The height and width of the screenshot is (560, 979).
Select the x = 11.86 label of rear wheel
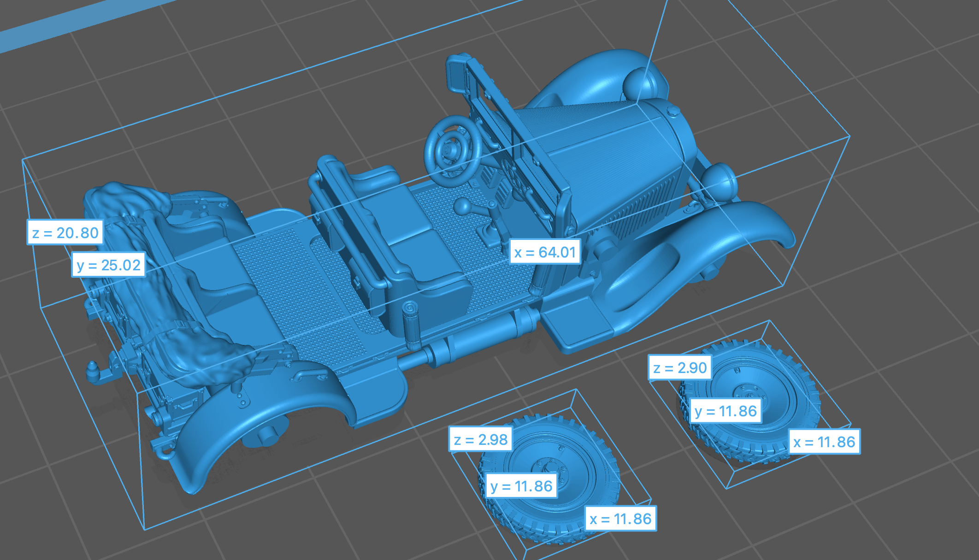824,442
